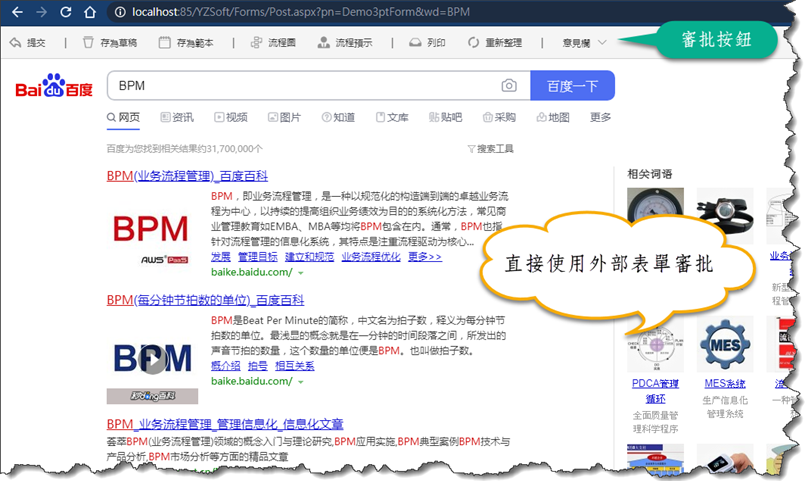
Task: Switch to the 采购 tab
Action: [x=499, y=118]
